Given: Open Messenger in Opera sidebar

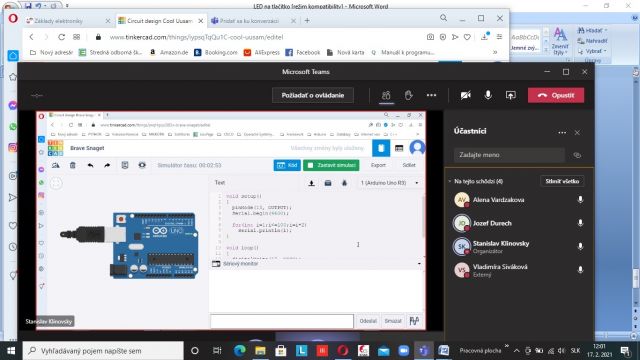Looking at the screenshot, I should (13, 106).
